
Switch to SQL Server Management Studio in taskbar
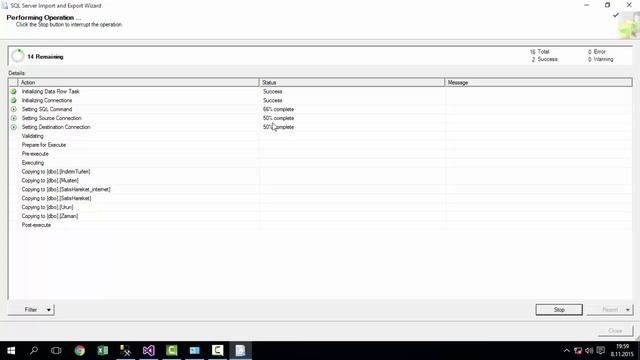(x=126, y=350)
